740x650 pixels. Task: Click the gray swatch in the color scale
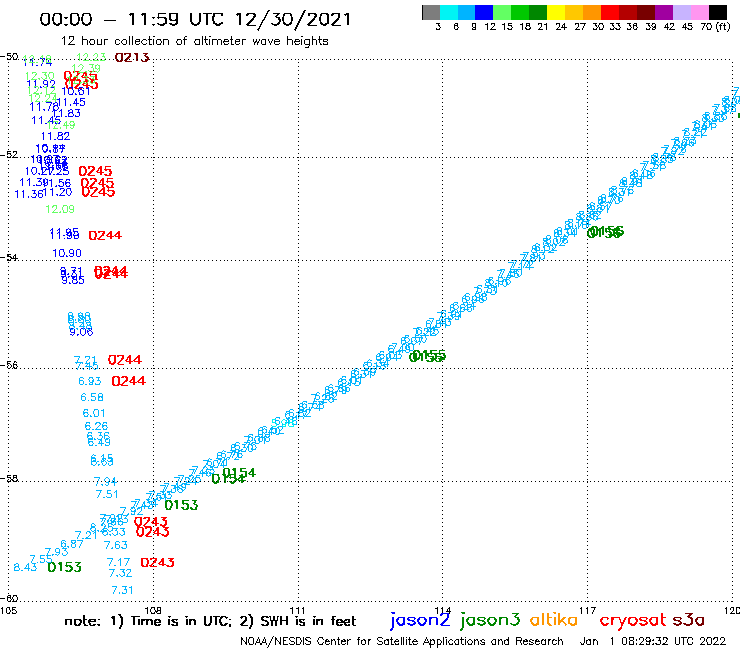[431, 12]
